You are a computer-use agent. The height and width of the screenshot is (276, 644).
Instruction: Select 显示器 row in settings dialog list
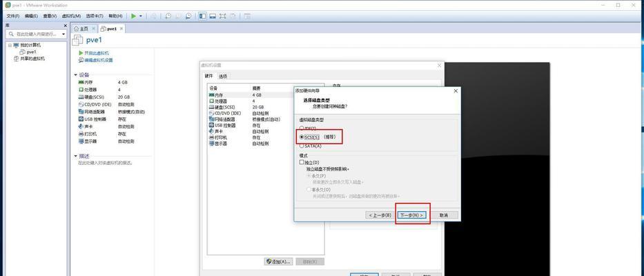(251, 144)
